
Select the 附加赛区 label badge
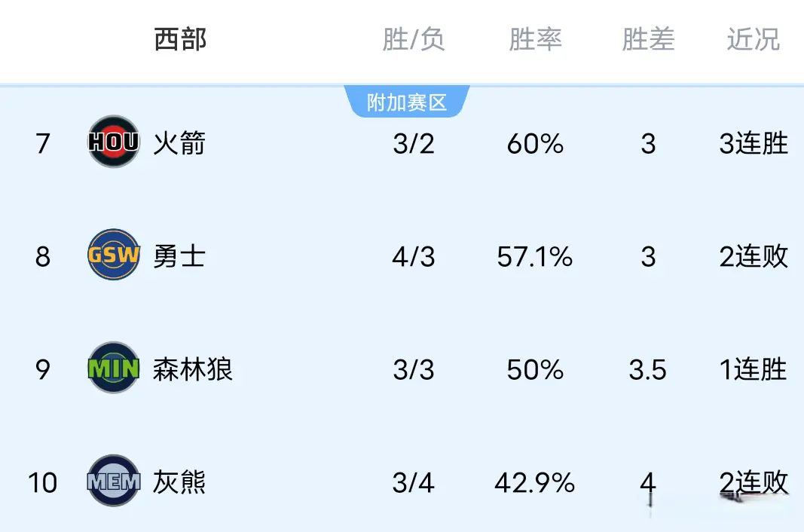[407, 102]
